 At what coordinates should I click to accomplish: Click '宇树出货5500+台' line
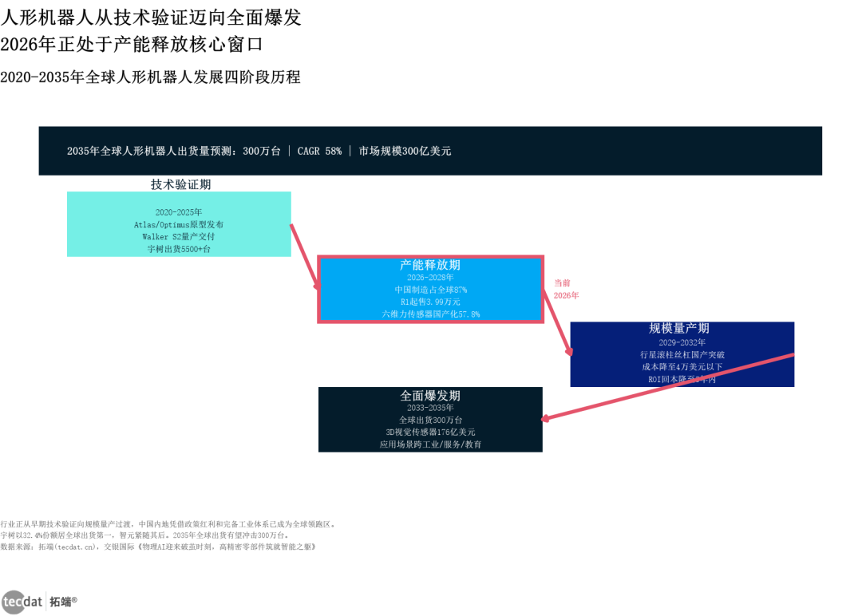(x=179, y=249)
